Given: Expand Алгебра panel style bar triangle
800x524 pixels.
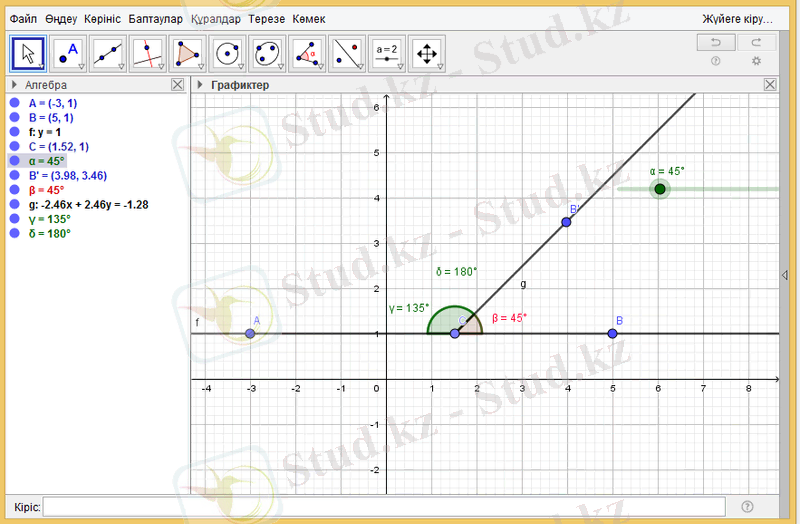Looking at the screenshot, I should tap(14, 85).
